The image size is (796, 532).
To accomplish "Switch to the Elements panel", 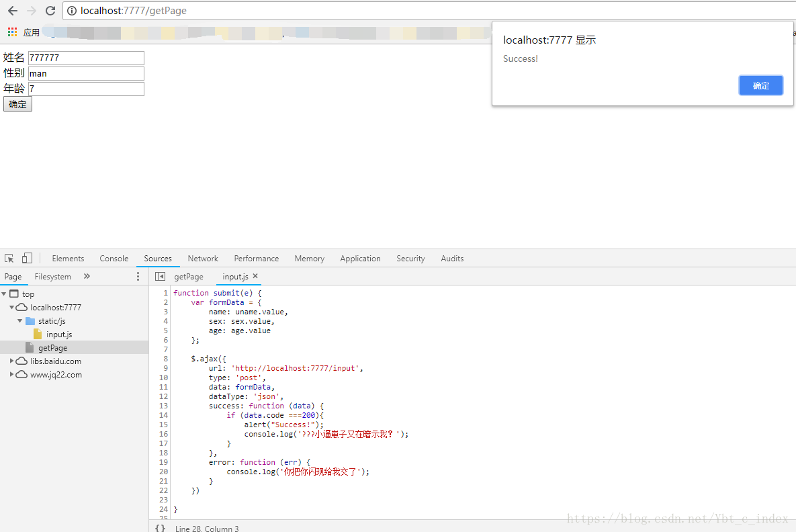I will (68, 259).
